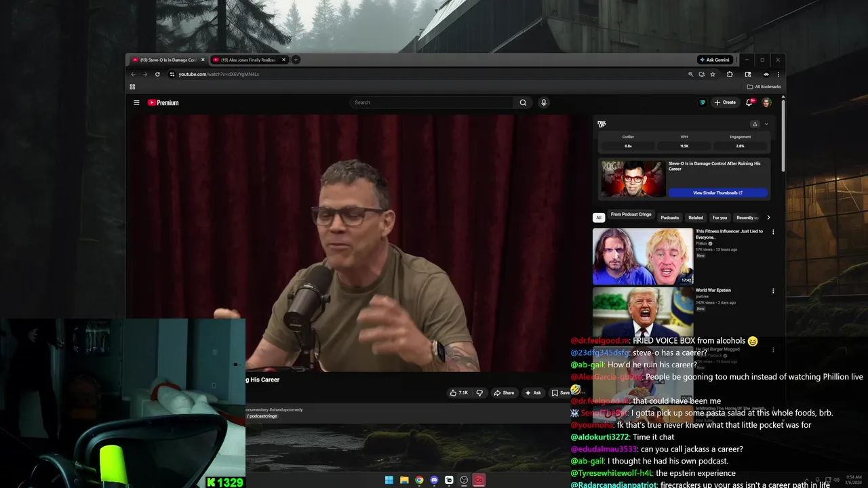Open a new browser tab
The image size is (868, 488).
(295, 60)
